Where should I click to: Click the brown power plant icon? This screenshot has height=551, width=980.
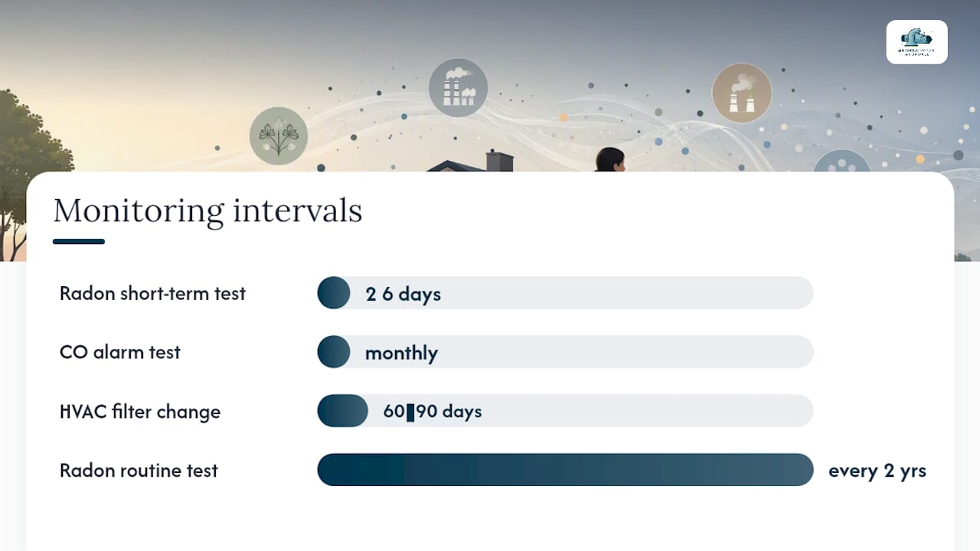pos(742,93)
